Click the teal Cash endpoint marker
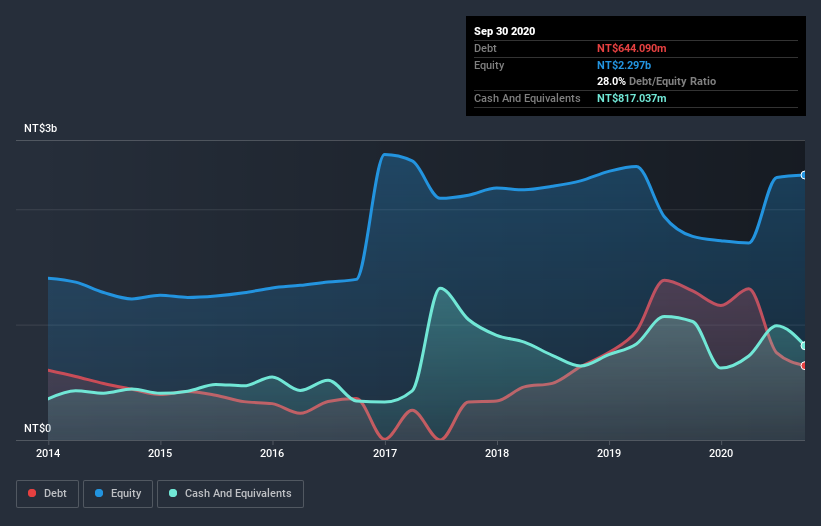The image size is (821, 526). tap(804, 346)
